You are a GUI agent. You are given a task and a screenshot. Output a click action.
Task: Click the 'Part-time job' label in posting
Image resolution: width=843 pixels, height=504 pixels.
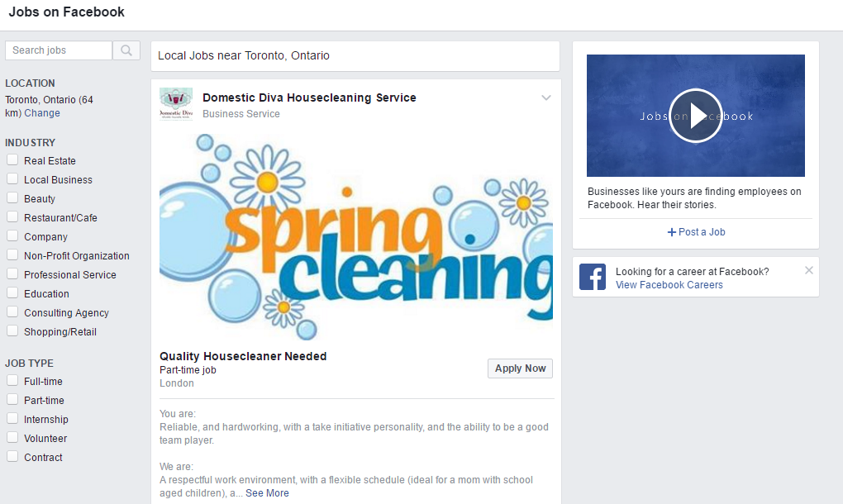point(188,370)
